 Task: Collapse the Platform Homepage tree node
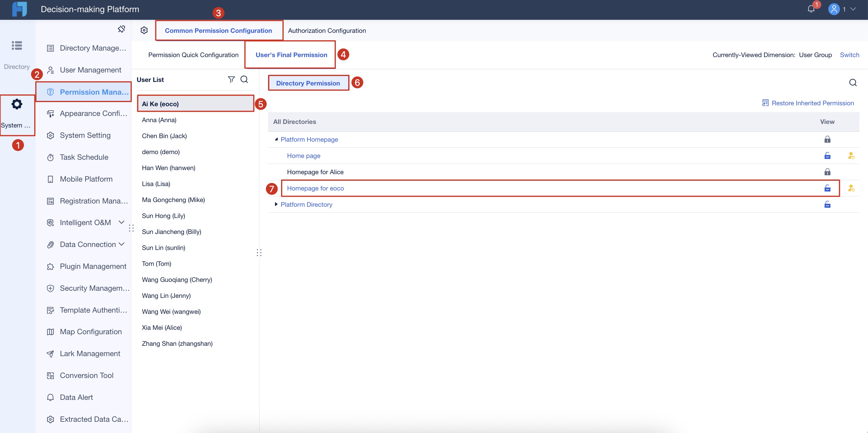[276, 139]
